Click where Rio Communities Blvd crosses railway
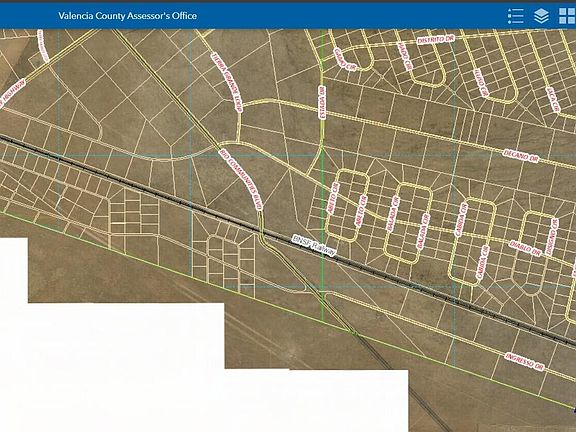The height and width of the screenshot is (432, 576). [x=262, y=233]
